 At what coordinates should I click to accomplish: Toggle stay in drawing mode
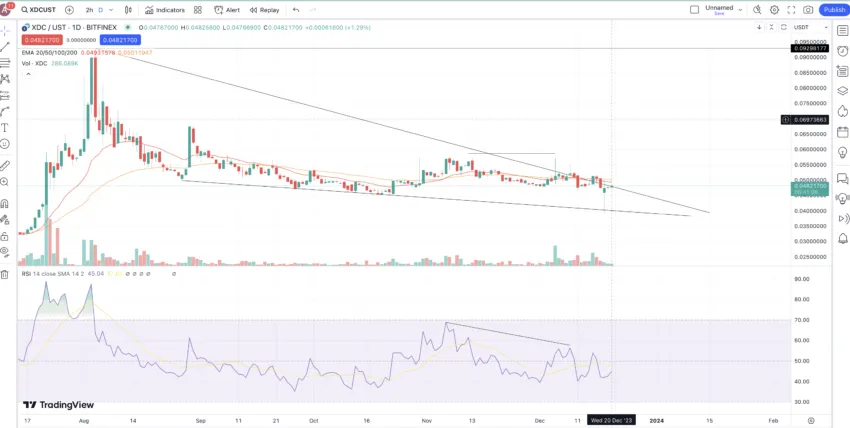[5, 219]
